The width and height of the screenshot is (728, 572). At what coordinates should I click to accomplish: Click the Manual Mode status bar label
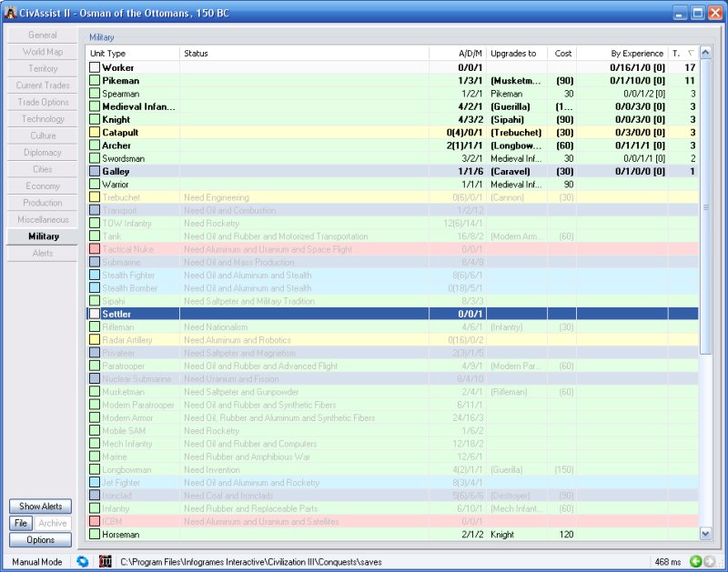pyautogui.click(x=37, y=562)
